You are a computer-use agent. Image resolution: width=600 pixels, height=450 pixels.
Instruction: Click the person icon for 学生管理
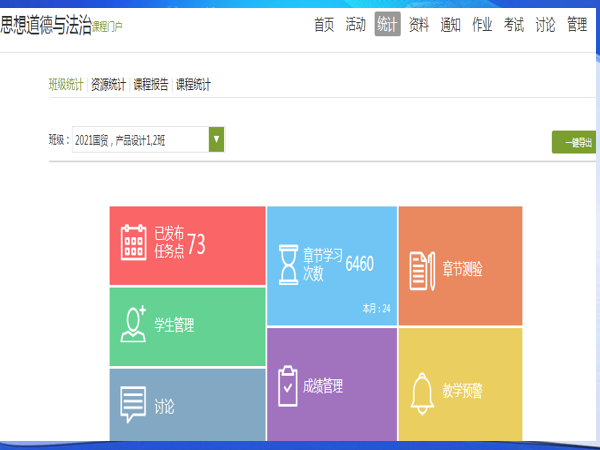pos(134,324)
